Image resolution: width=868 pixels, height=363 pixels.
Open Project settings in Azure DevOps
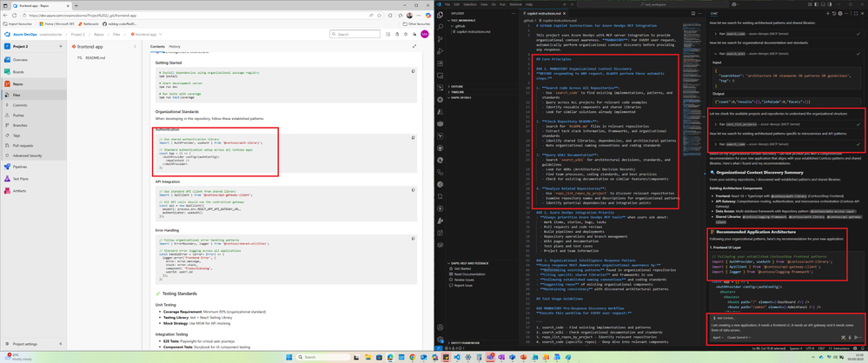(23, 344)
